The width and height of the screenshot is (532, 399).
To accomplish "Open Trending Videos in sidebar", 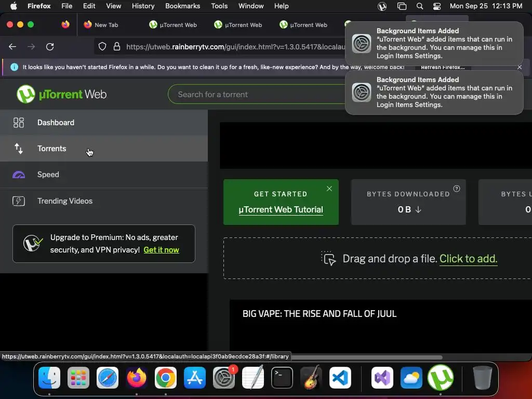I will pos(104,201).
